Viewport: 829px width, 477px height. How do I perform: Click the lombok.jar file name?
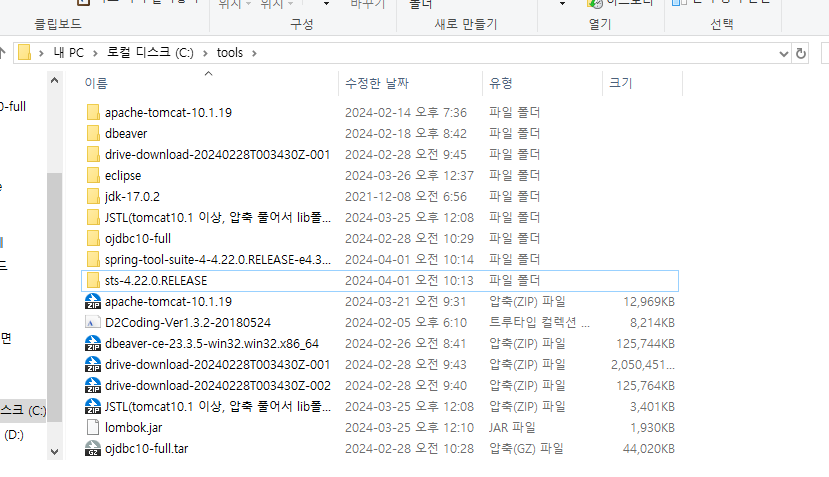pos(133,427)
